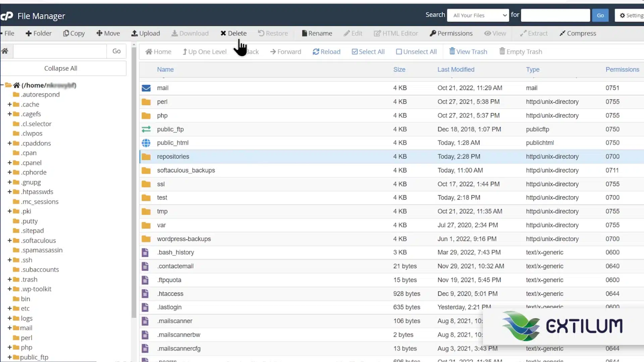Click the mail envelope icon
The width and height of the screenshot is (644, 362).
click(x=146, y=88)
